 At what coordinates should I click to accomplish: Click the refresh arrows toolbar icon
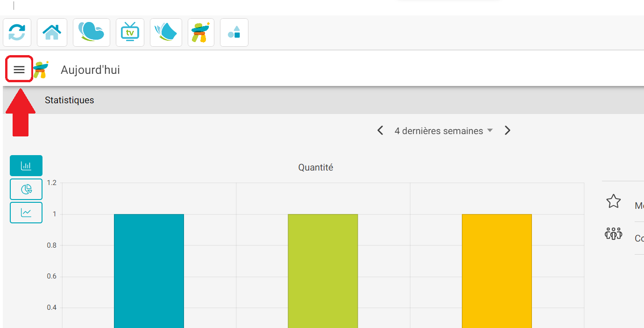[17, 33]
